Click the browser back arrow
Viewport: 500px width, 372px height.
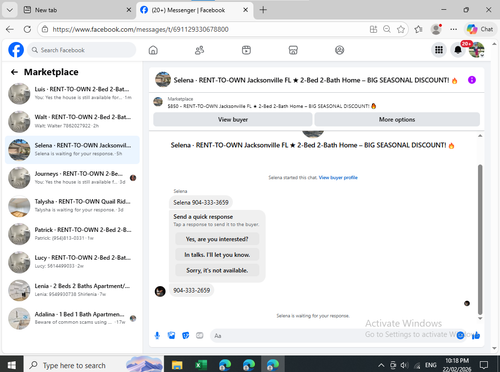(10, 29)
